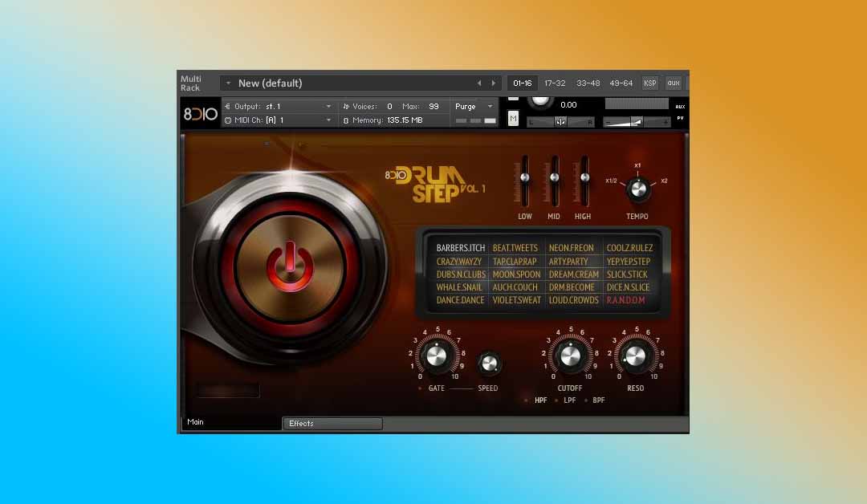This screenshot has width=867, height=504.
Task: Select the BARBERS.ITCH pattern
Action: (x=460, y=248)
